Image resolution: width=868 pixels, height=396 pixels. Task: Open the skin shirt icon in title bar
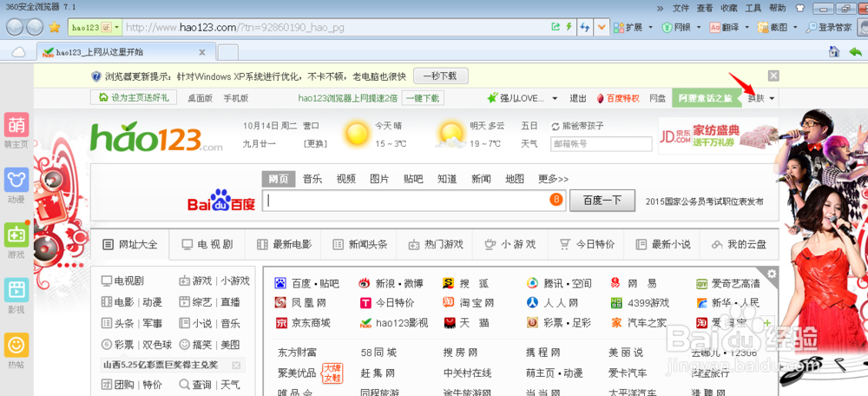(x=799, y=9)
